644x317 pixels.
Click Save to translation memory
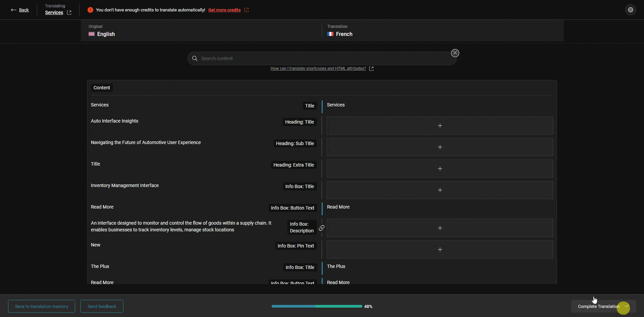[x=42, y=306]
